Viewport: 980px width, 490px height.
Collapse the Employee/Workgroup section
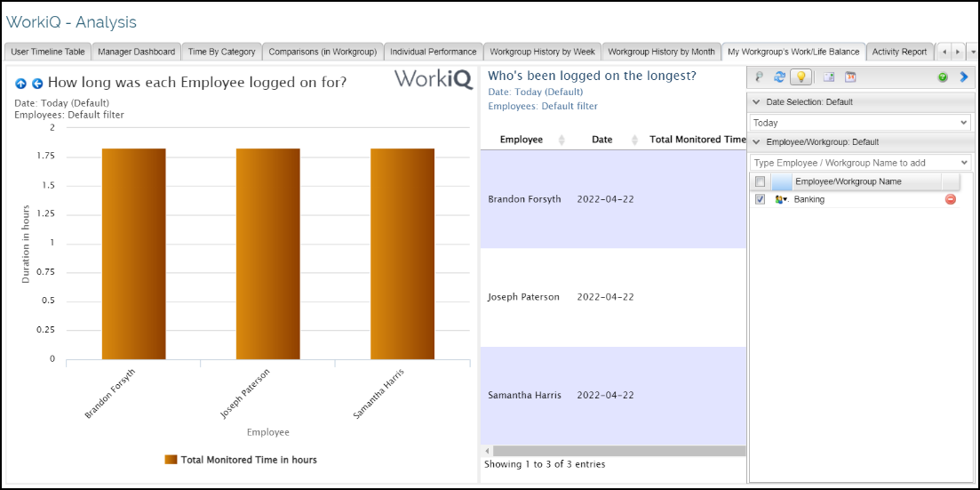click(x=757, y=142)
